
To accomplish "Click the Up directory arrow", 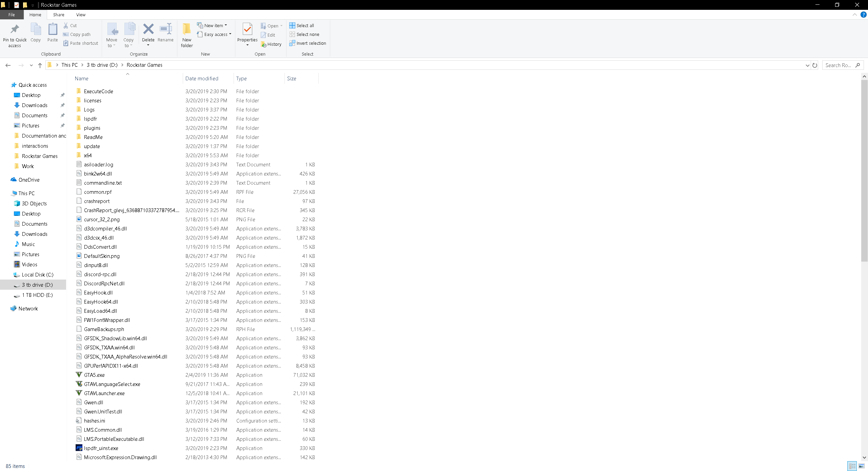I will (40, 65).
